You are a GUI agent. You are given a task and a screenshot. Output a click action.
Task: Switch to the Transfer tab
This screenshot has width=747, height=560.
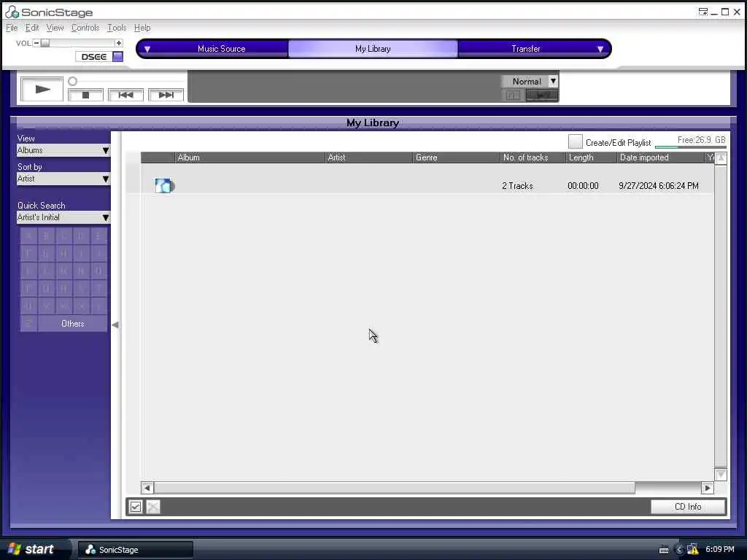pos(525,49)
